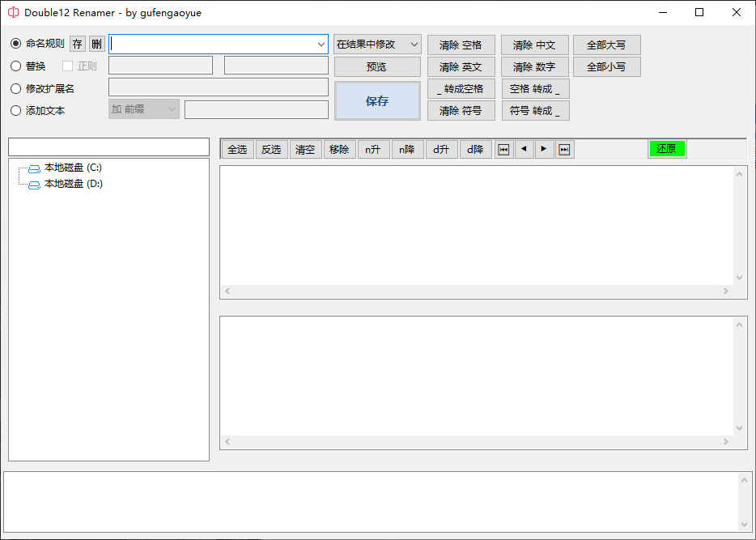Select the 替换 radio option
This screenshot has width=756, height=540.
[16, 66]
